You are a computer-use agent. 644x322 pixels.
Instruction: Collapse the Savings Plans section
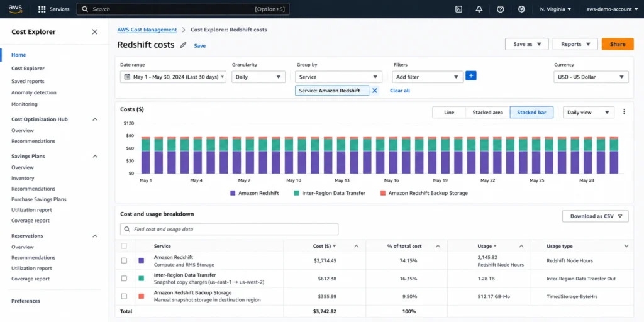tap(95, 157)
